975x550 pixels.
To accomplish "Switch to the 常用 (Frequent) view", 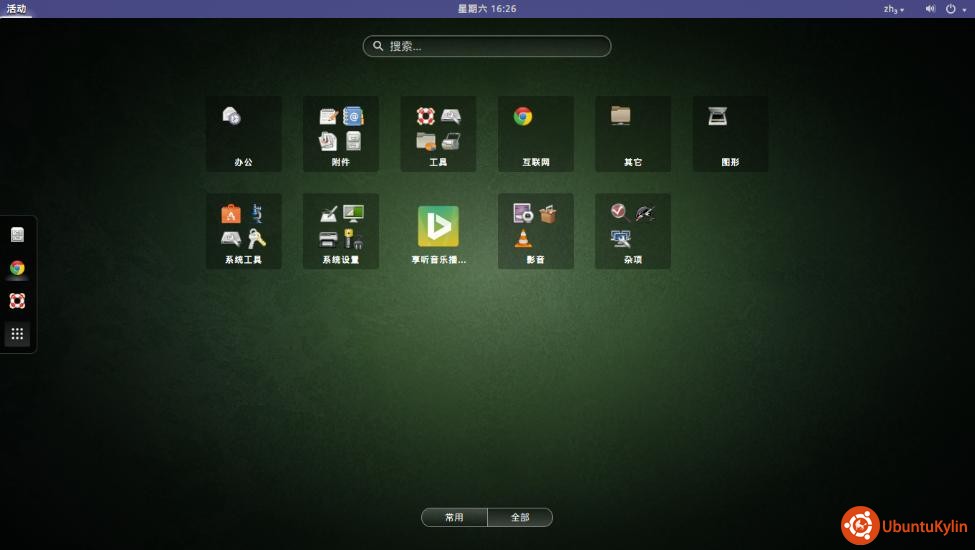I will [454, 517].
